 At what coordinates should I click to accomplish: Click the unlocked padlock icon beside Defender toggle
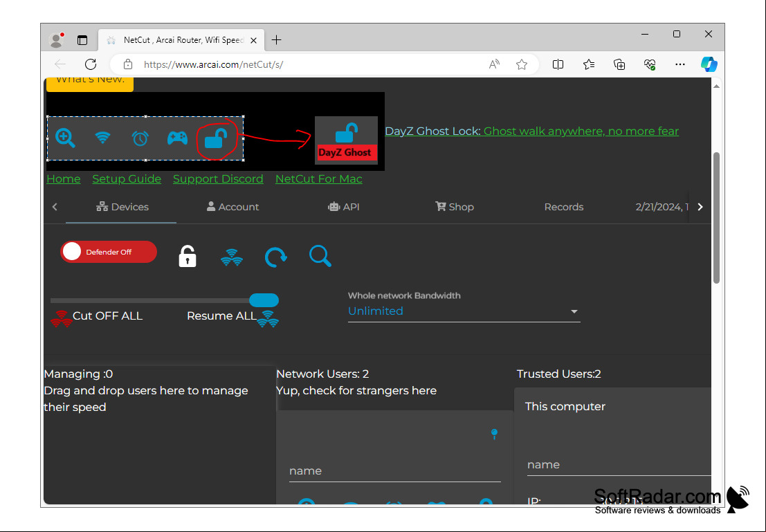click(188, 257)
